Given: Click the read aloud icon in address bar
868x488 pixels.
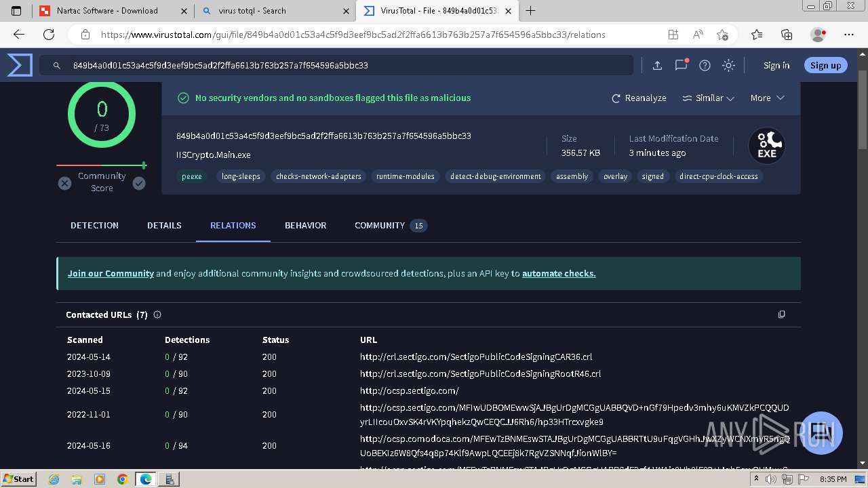Looking at the screenshot, I should tap(698, 35).
